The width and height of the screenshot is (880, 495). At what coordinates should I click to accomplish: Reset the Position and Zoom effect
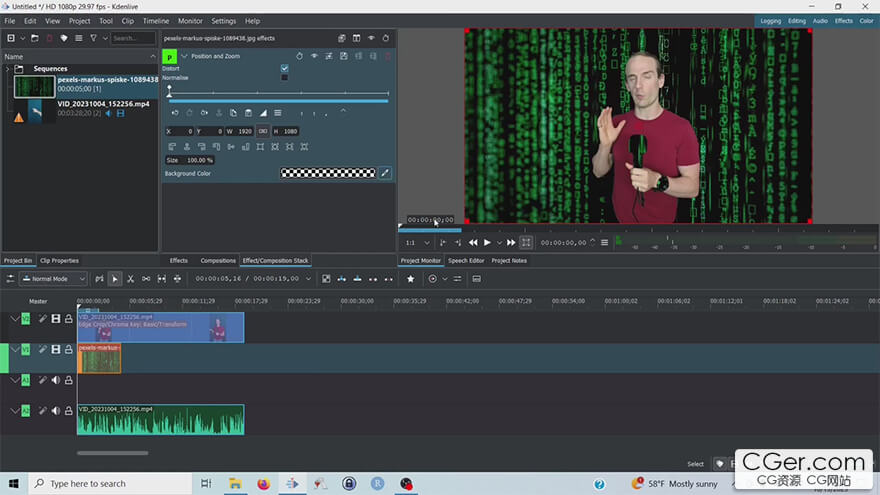point(299,56)
